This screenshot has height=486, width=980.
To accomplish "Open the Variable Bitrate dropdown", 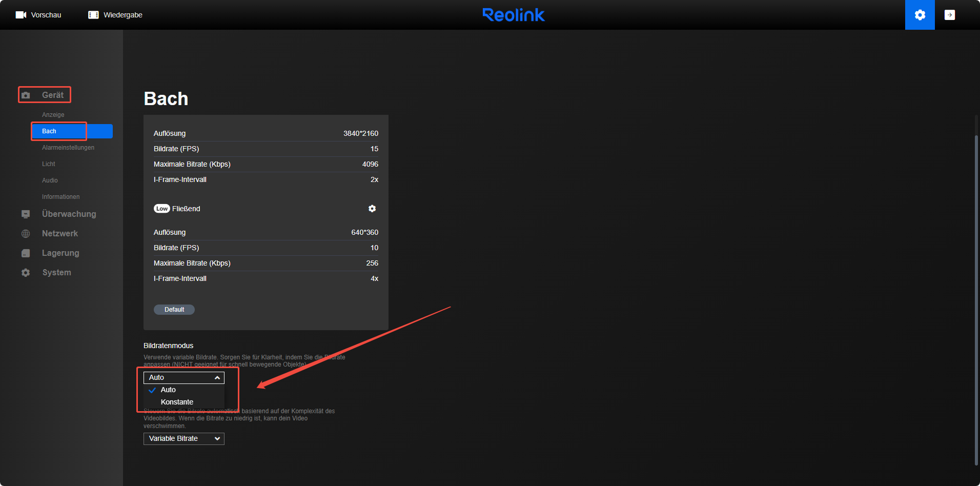I will (184, 438).
